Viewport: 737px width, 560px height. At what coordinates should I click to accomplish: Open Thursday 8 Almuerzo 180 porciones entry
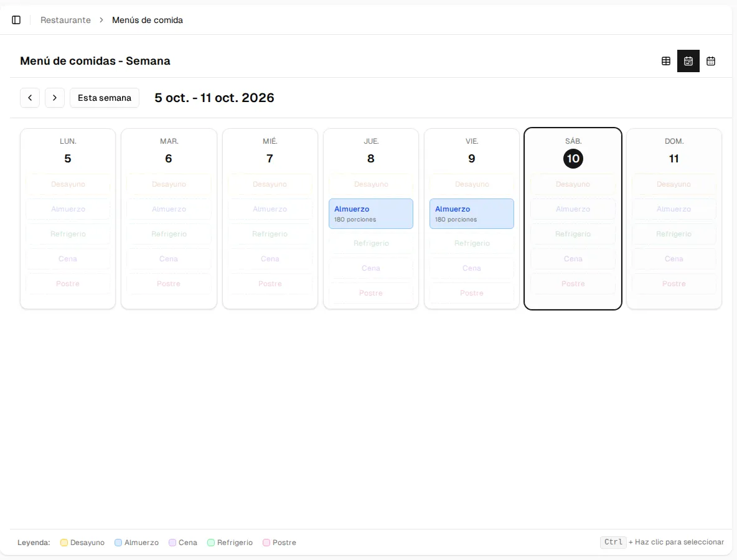tap(371, 214)
